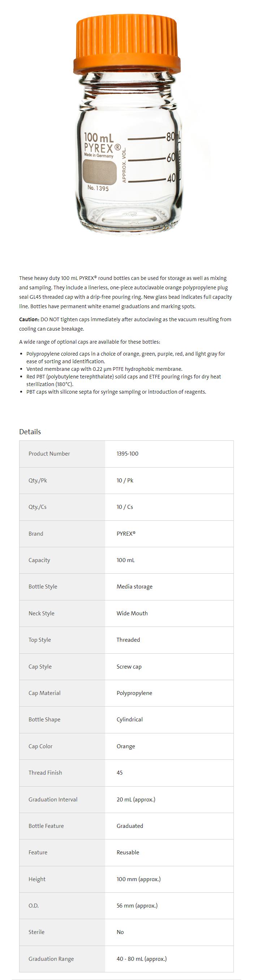Click the Brand value "PYREX®"
The image size is (253, 980).
pyautogui.click(x=126, y=533)
